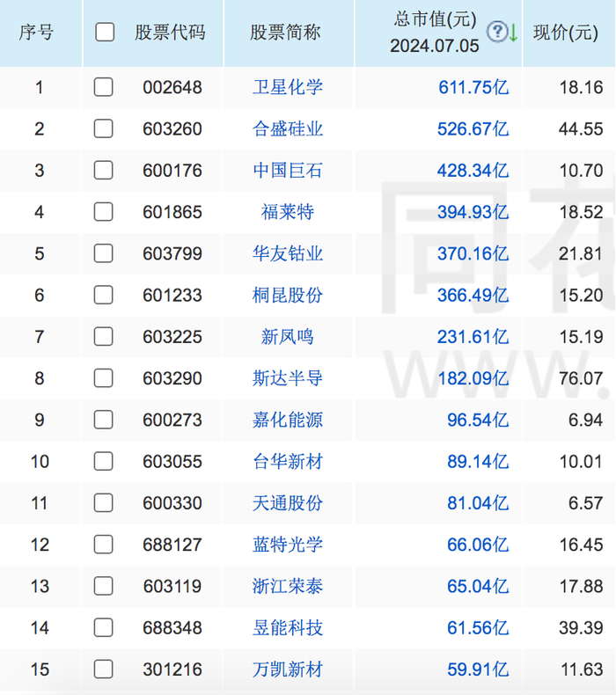Click the 现价(元) column header

click(566, 33)
